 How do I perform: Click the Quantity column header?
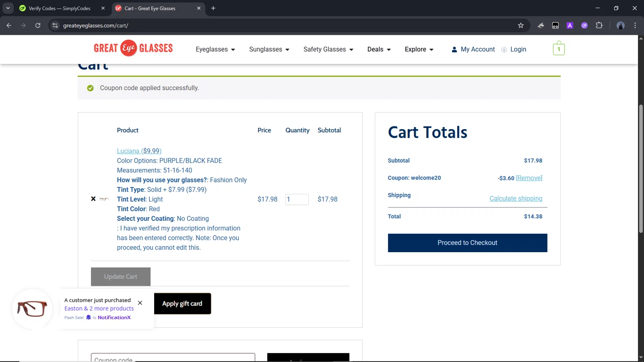point(298,130)
